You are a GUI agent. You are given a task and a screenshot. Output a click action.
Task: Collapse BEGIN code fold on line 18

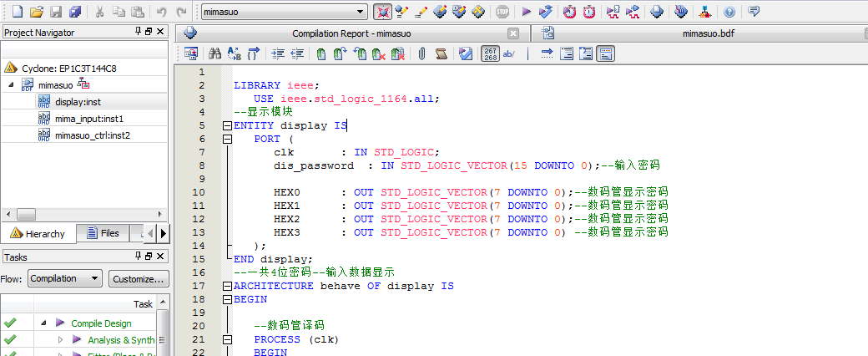226,299
